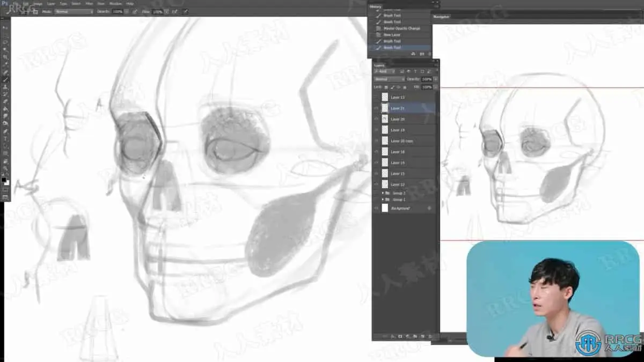Switch to the Navigator tab
The width and height of the screenshot is (644, 362).
pos(442,17)
